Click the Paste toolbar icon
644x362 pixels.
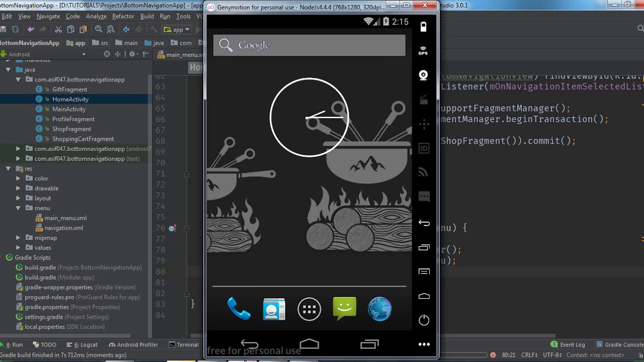point(83,29)
